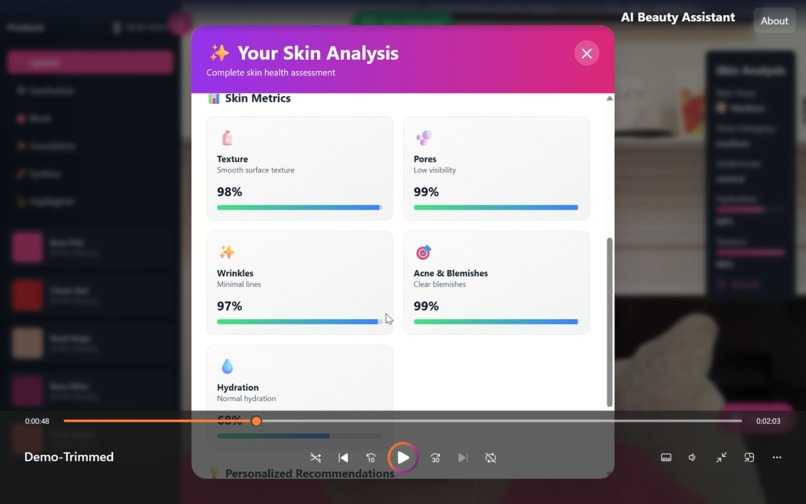This screenshot has width=806, height=504.
Task: Click 'Smooth surface texture' description
Action: pos(255,170)
